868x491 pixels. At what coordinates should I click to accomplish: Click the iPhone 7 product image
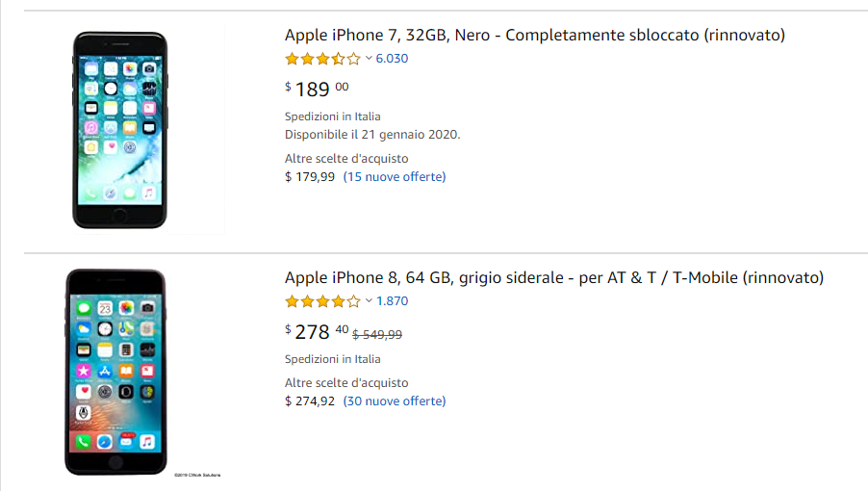pyautogui.click(x=119, y=130)
